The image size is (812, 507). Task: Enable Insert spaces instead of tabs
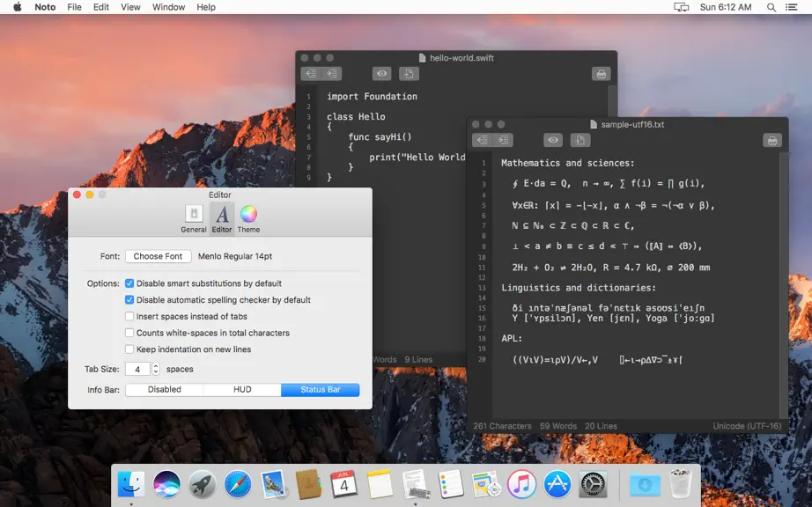coord(129,316)
